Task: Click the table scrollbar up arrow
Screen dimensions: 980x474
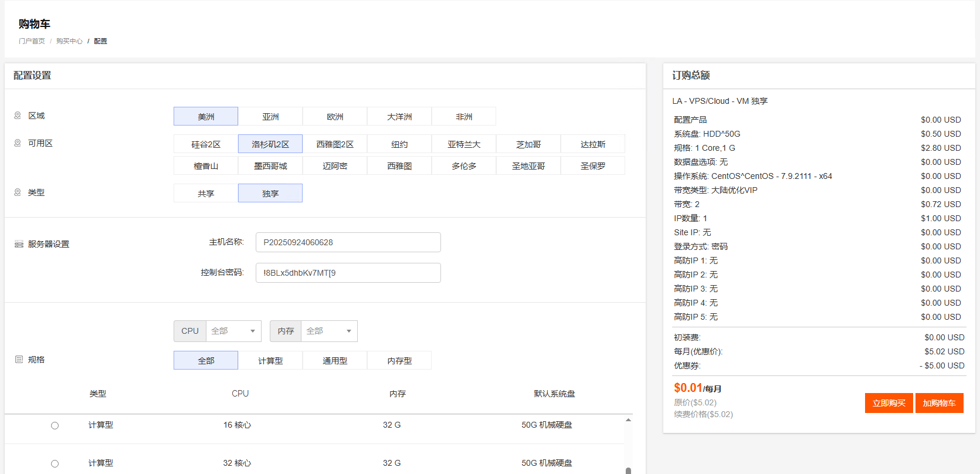Action: click(628, 420)
